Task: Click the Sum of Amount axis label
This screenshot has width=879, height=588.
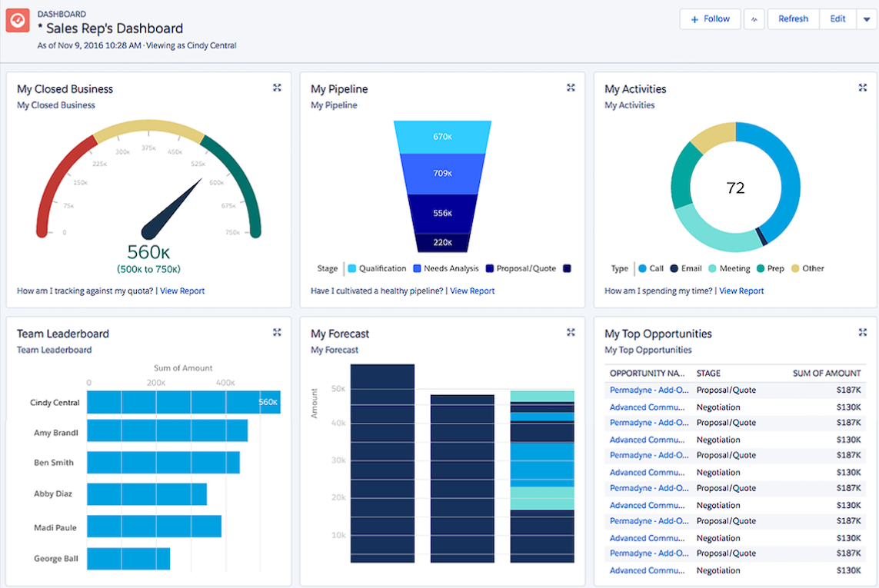Action: pos(183,368)
